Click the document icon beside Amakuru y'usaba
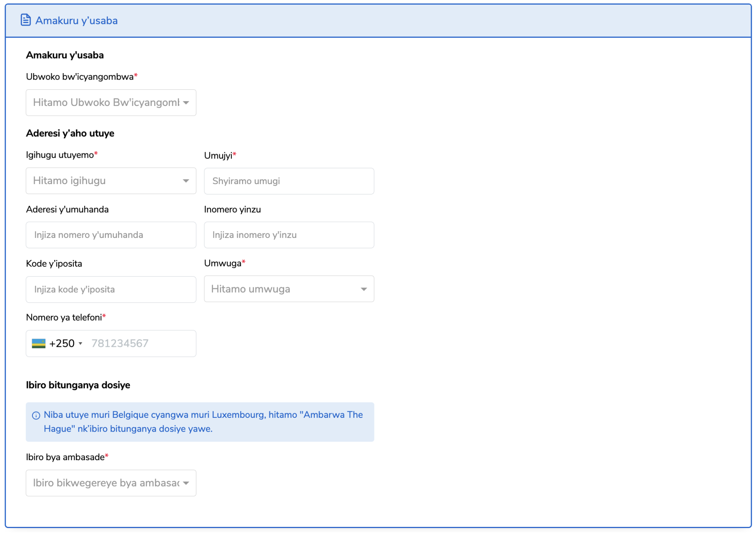This screenshot has height=533, width=756. pyautogui.click(x=25, y=20)
